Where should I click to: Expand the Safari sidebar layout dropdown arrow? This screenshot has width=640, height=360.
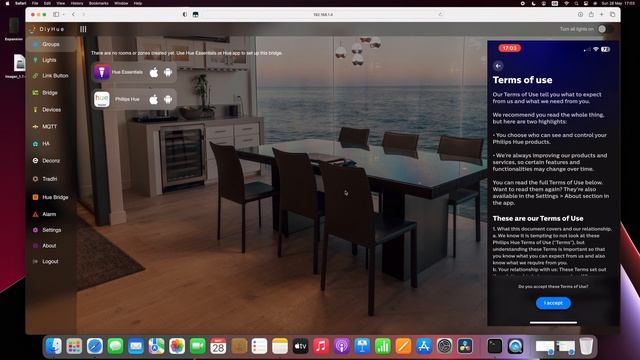pos(63,14)
